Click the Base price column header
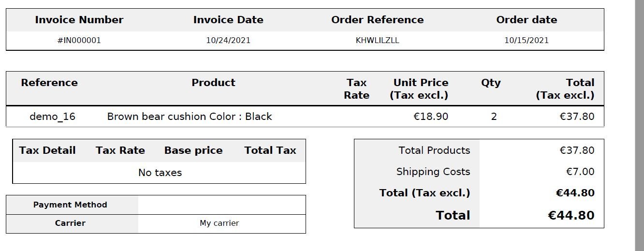The height and width of the screenshot is (251, 644). 193,150
